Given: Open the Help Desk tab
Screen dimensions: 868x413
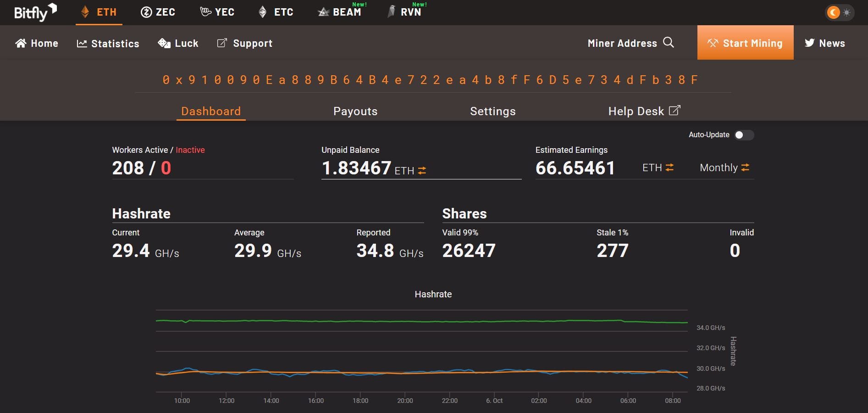Looking at the screenshot, I should point(644,111).
